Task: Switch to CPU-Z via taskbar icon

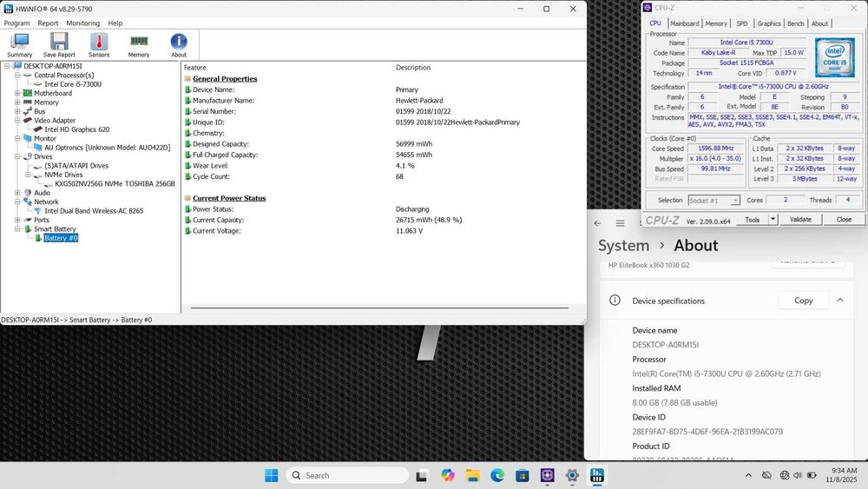Action: click(547, 475)
